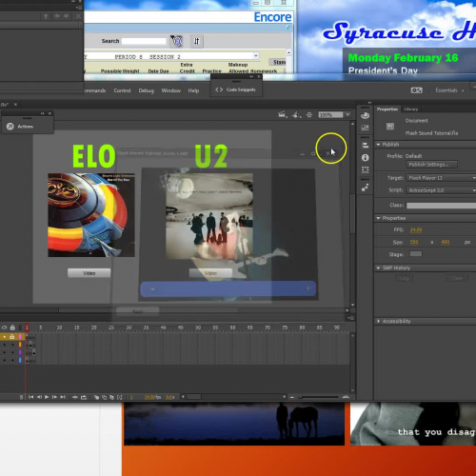This screenshot has width=476, height=476.
Task: Open Edit Symbols menu icon
Action: click(x=296, y=114)
